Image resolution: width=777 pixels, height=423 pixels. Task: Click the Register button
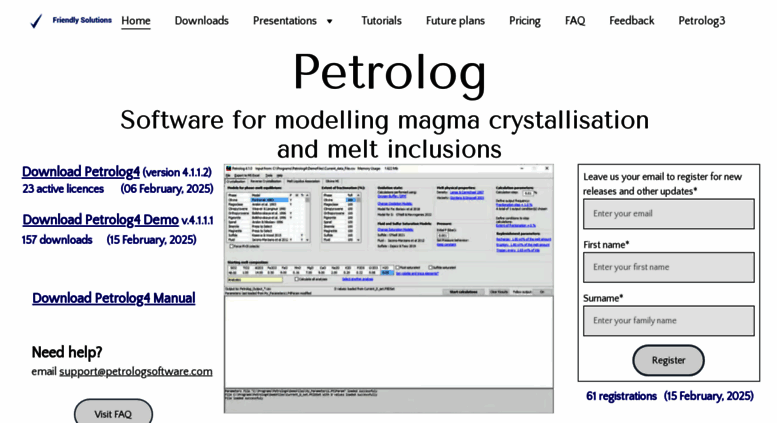[668, 361]
